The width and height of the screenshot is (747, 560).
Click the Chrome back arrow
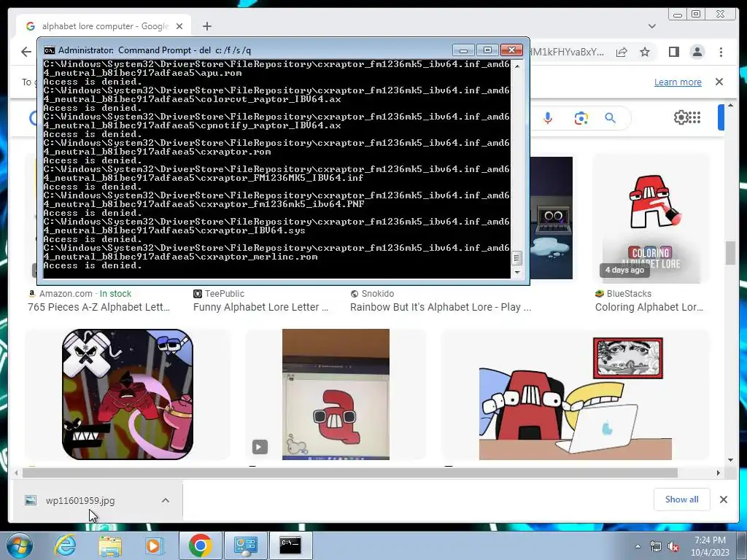26,52
